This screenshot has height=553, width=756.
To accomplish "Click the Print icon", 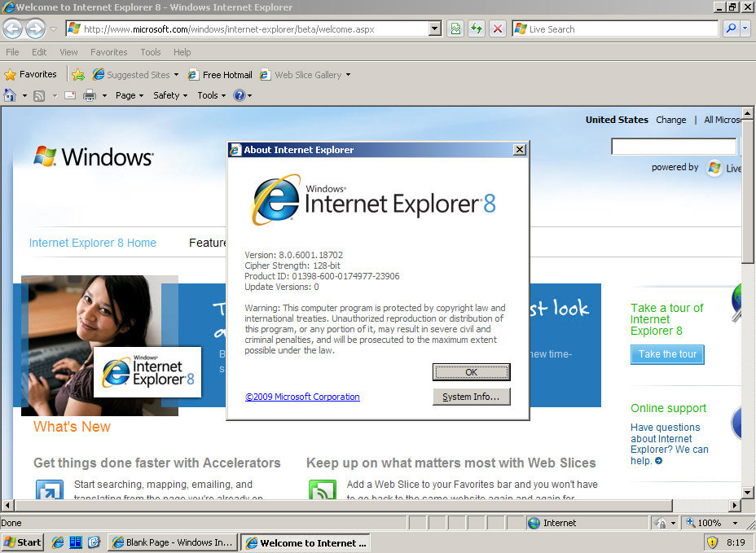I will 90,95.
